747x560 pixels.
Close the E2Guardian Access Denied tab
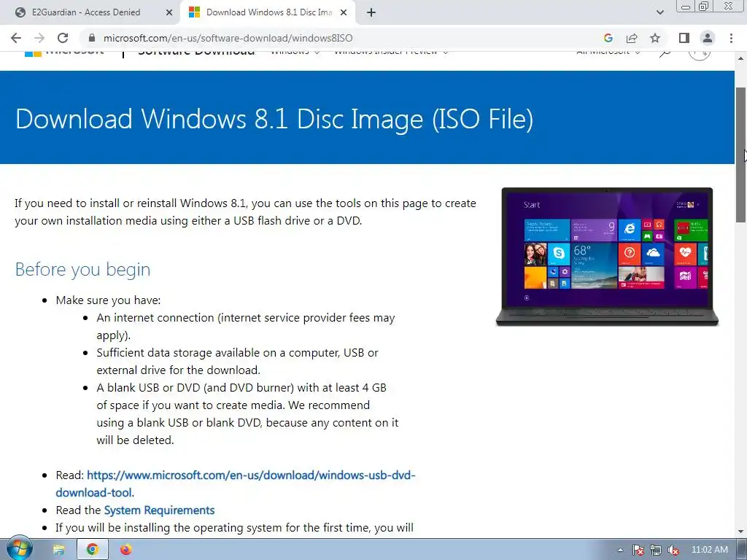point(169,12)
